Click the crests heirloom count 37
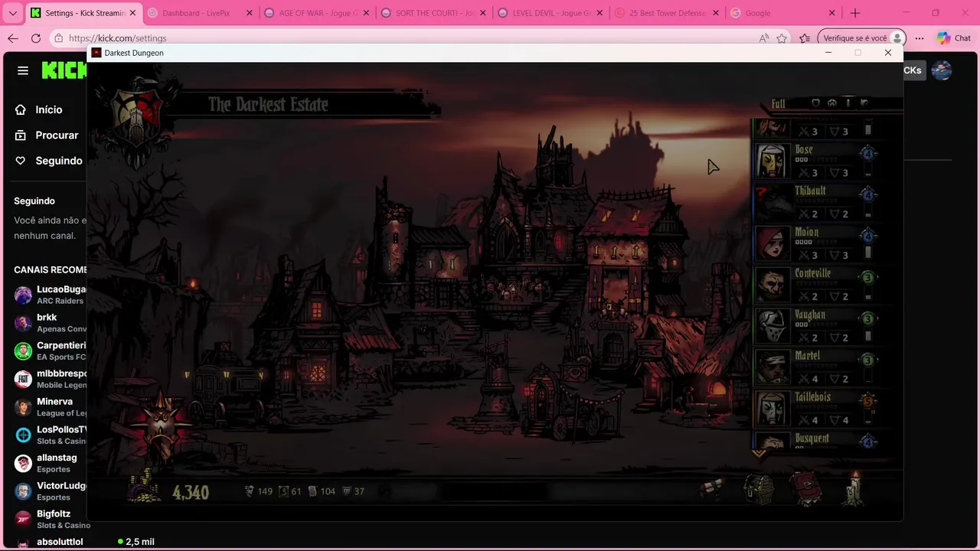Viewport: 980px width, 551px height. (x=353, y=491)
